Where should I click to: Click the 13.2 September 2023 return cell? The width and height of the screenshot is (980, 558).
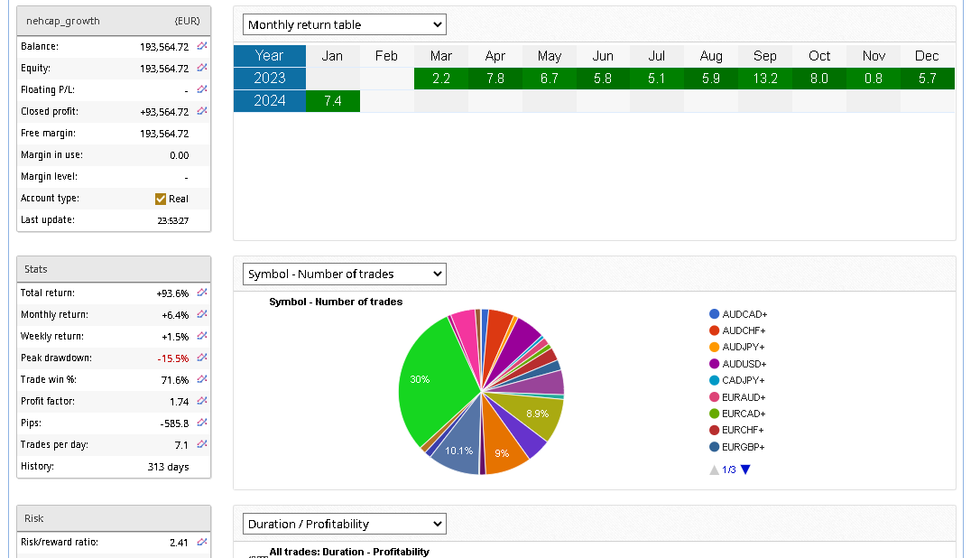click(764, 79)
